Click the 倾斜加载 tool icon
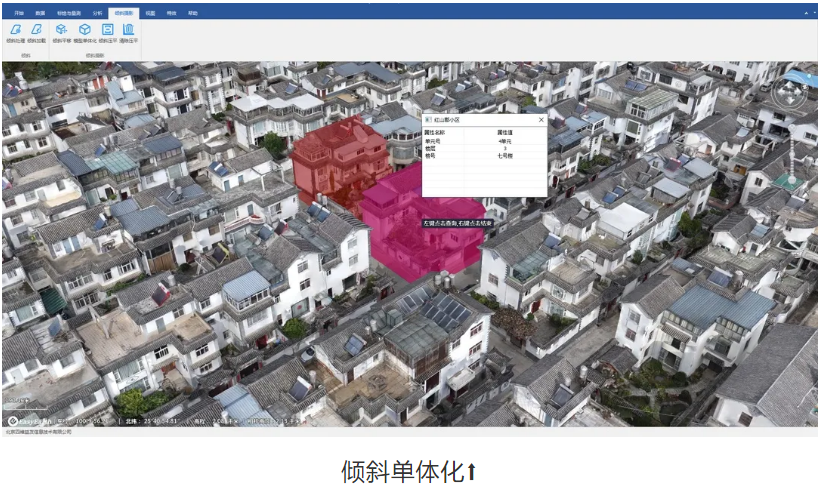This screenshot has width=824, height=492. (x=37, y=30)
